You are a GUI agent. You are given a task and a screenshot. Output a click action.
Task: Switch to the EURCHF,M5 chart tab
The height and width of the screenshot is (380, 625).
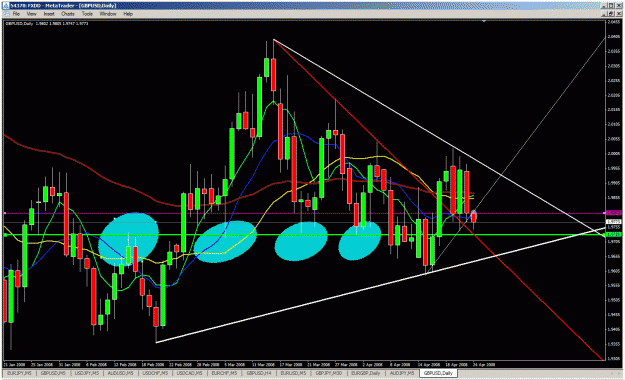224,373
